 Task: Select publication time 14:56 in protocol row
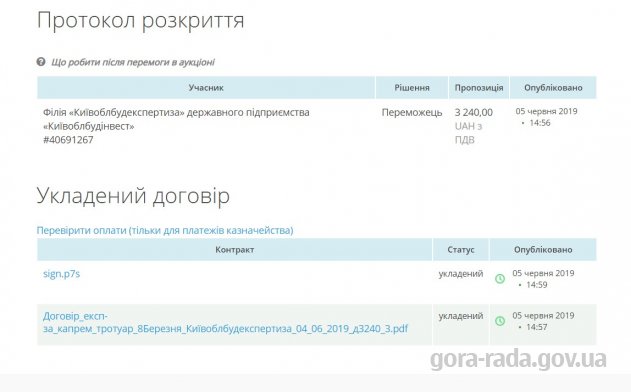[x=540, y=123]
